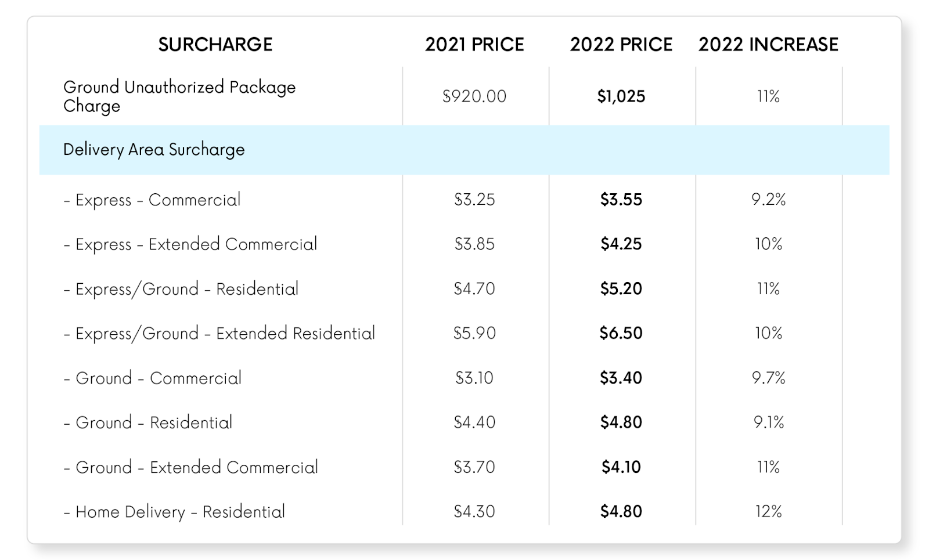The height and width of the screenshot is (560, 929).
Task: Click the SURCHARGE column header
Action: click(x=215, y=45)
